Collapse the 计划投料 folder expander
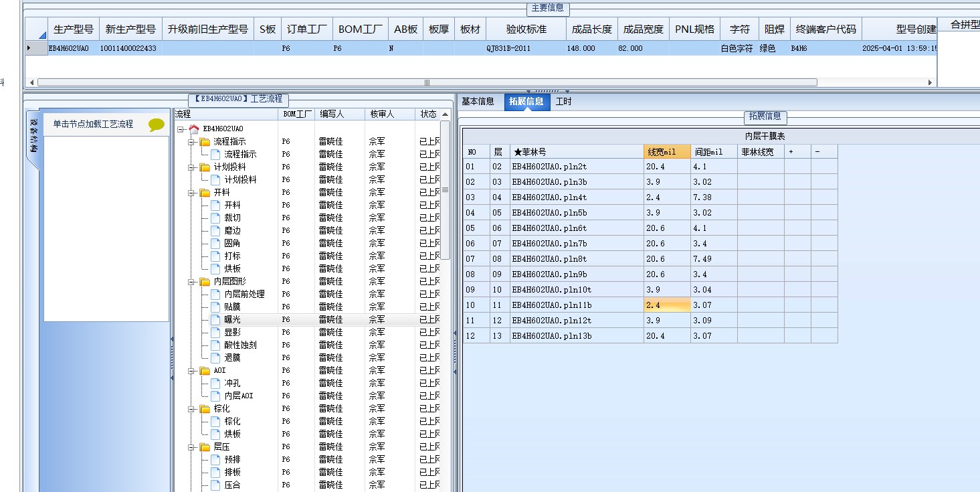The height and width of the screenshot is (492, 980). click(191, 167)
